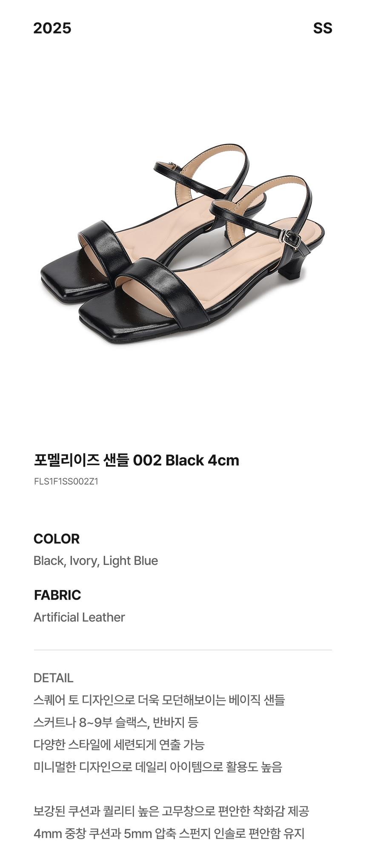This screenshot has width=366, height=868.
Task: Click the black sandals product image
Action: [x=182, y=244]
